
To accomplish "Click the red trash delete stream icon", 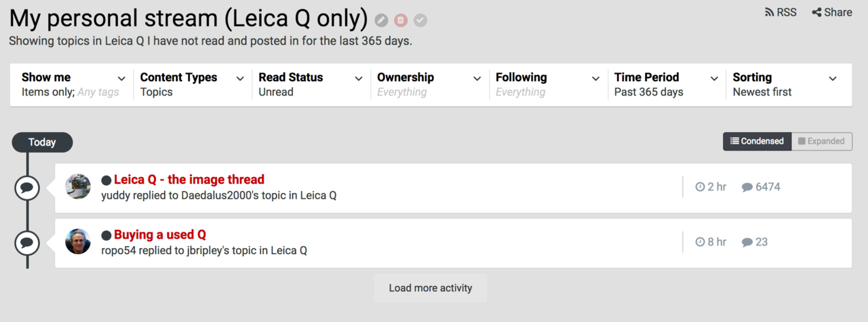I will point(401,20).
